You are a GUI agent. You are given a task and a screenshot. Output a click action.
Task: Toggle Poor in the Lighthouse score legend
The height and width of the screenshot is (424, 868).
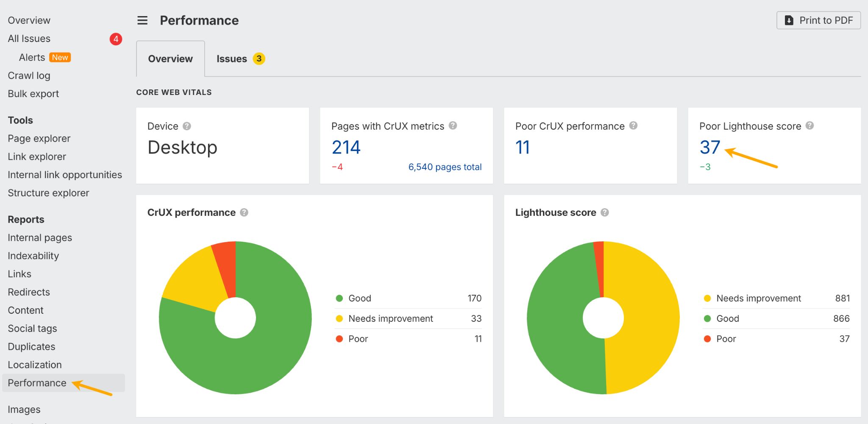point(726,339)
